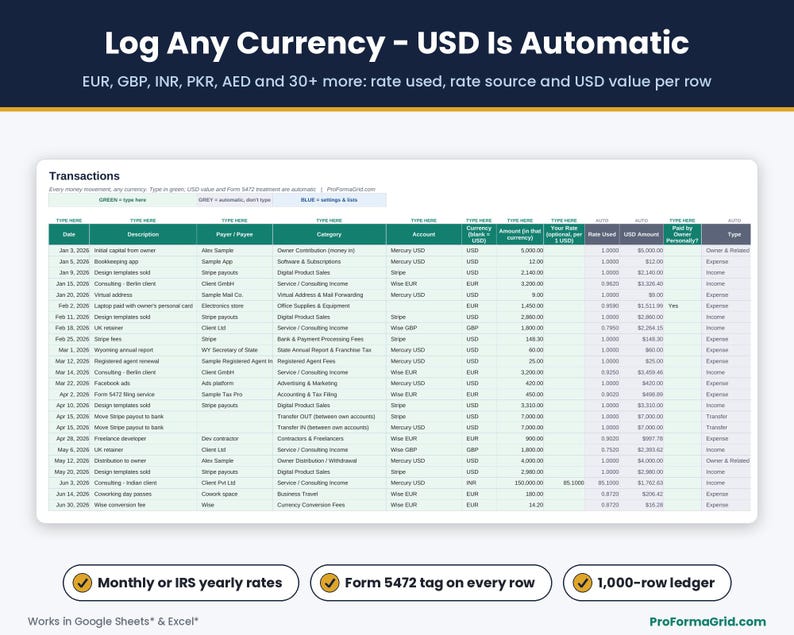Screen dimensions: 794x635
Task: Select the Payer / Payee column header
Action: pyautogui.click(x=234, y=234)
